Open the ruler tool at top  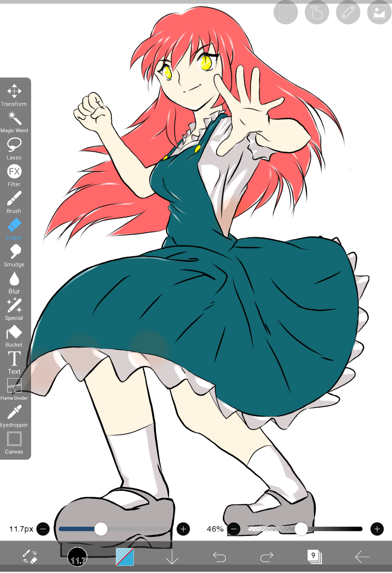348,12
